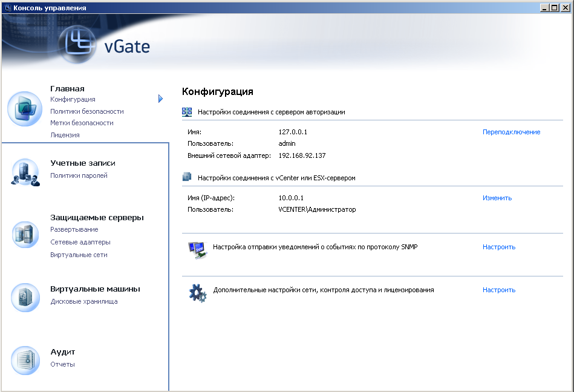Open the Развертывание page
574x392 pixels.
(74, 229)
